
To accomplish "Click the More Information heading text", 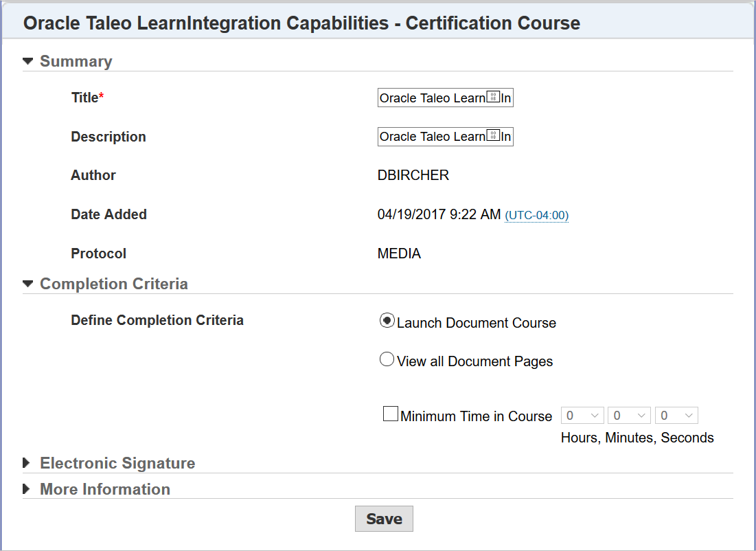I will 105,489.
